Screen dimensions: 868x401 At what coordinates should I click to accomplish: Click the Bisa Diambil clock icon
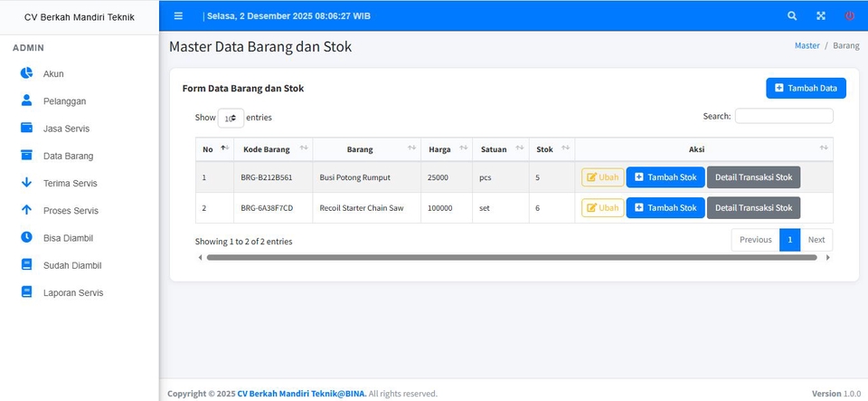[x=26, y=237]
